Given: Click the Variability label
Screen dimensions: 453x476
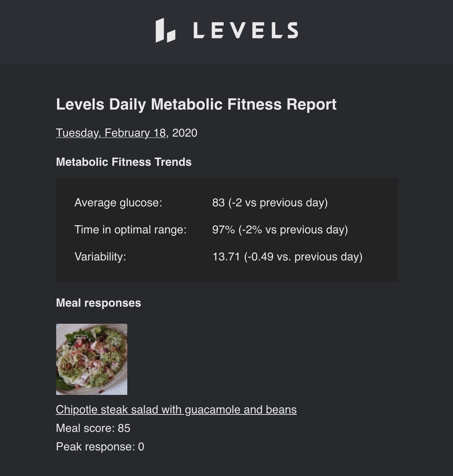Looking at the screenshot, I should click(x=100, y=256).
